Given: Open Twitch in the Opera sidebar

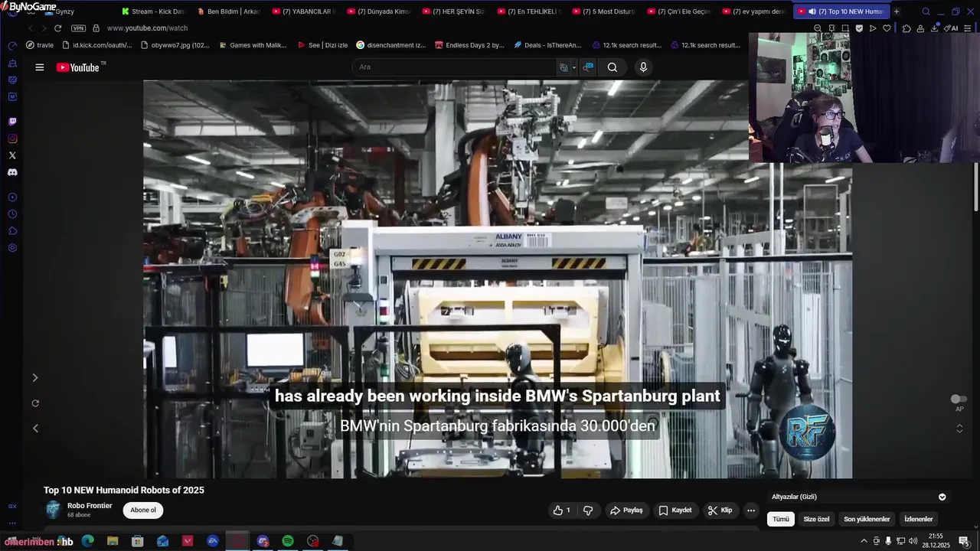Looking at the screenshot, I should point(12,122).
